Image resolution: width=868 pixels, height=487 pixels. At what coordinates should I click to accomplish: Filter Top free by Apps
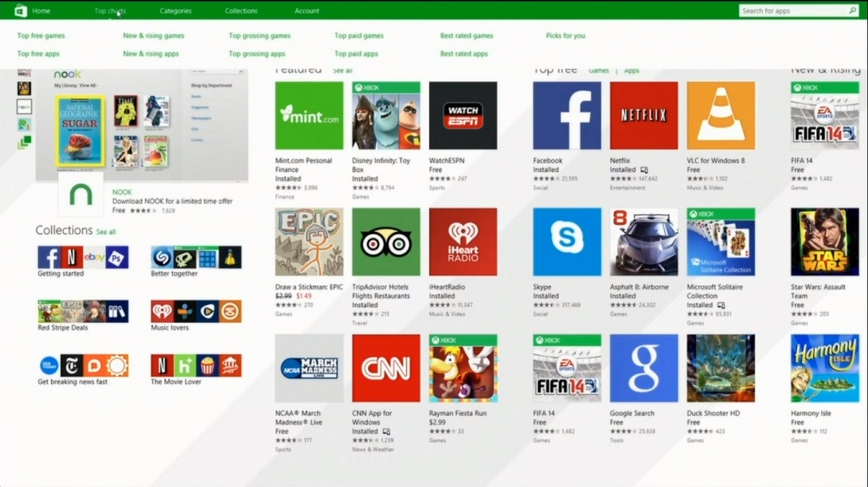pos(632,71)
